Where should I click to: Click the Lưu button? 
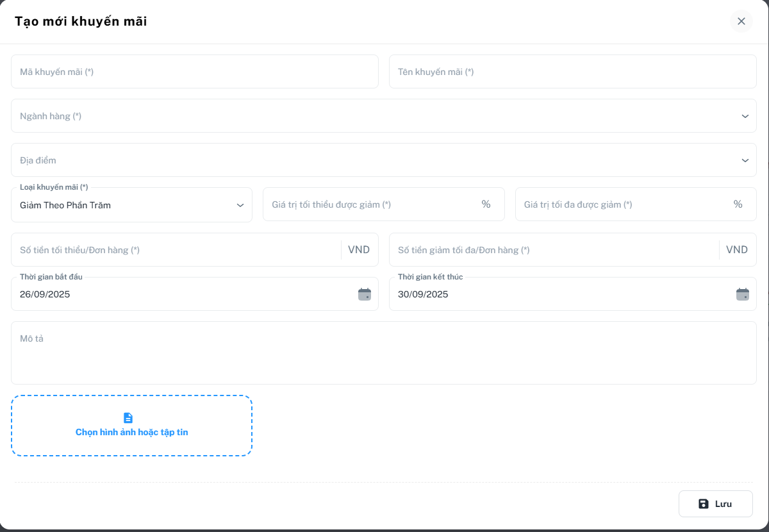coord(715,504)
